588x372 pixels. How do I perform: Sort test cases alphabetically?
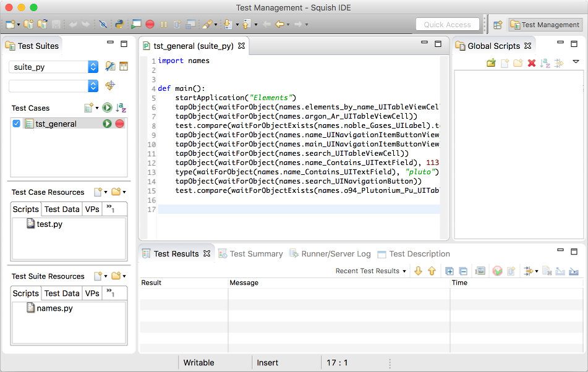pos(121,108)
